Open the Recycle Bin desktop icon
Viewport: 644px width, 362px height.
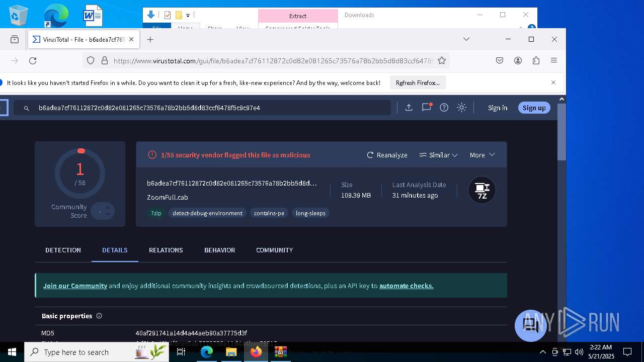(x=19, y=15)
